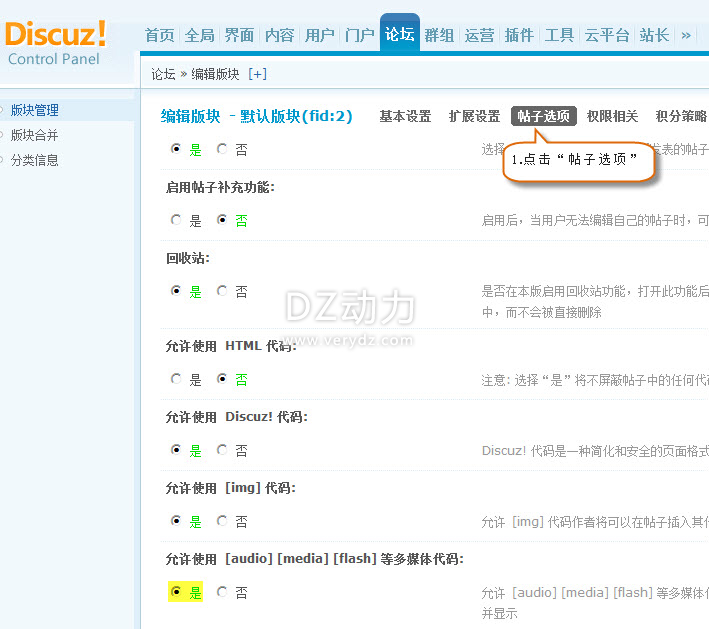
Task: Select 是 for 回收站
Action: [x=176, y=291]
